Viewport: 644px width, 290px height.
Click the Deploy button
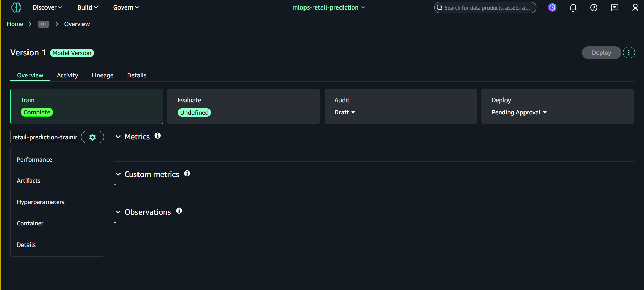(x=601, y=53)
